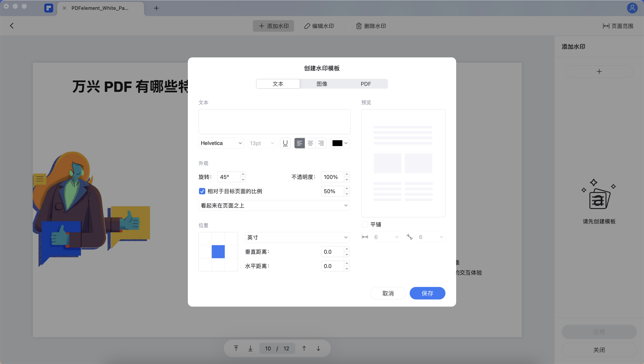This screenshot has height=364, width=644.
Task: Click the rotation 45° value field
Action: 229,177
